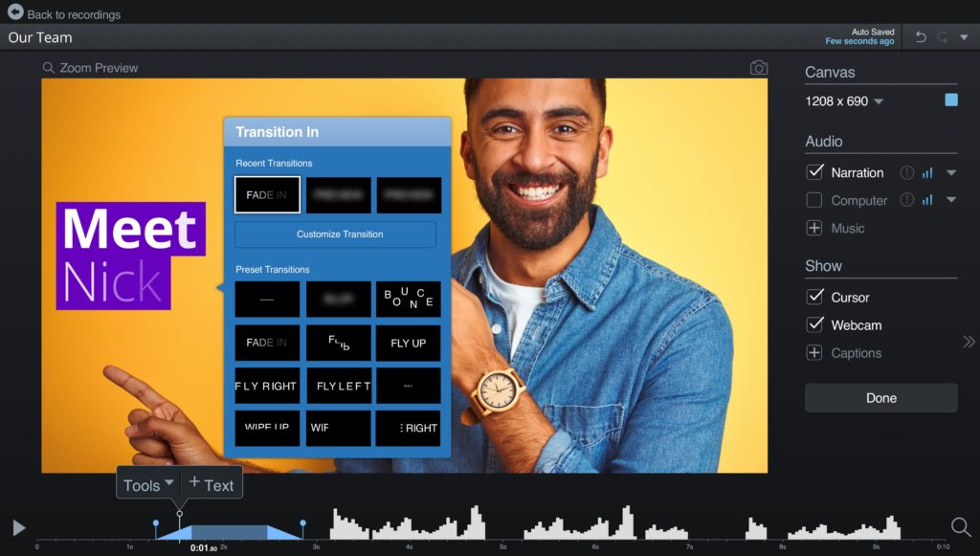
Task: Disable the Narration audio checkbox
Action: (x=816, y=172)
